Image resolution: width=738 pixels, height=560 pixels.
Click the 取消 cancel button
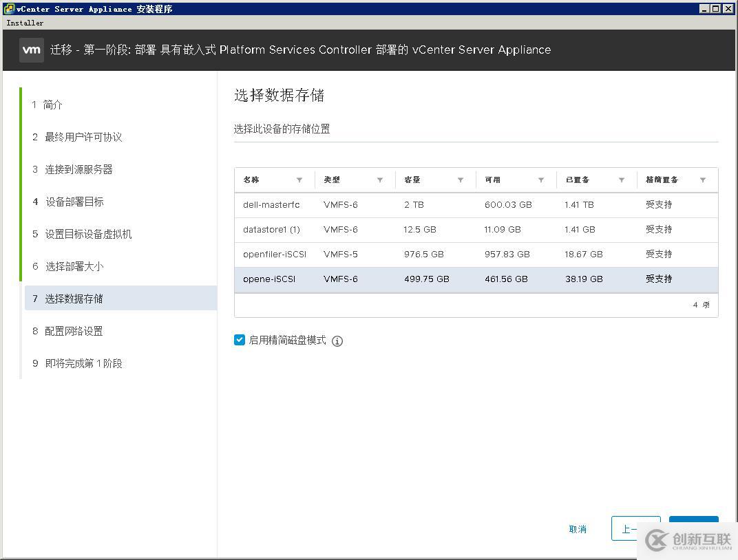click(x=578, y=529)
